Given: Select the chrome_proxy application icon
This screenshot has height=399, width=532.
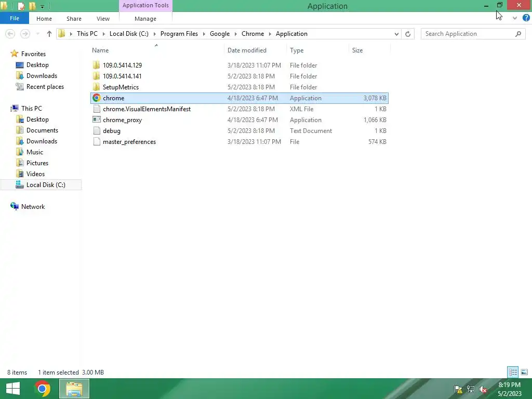Looking at the screenshot, I should pyautogui.click(x=96, y=120).
